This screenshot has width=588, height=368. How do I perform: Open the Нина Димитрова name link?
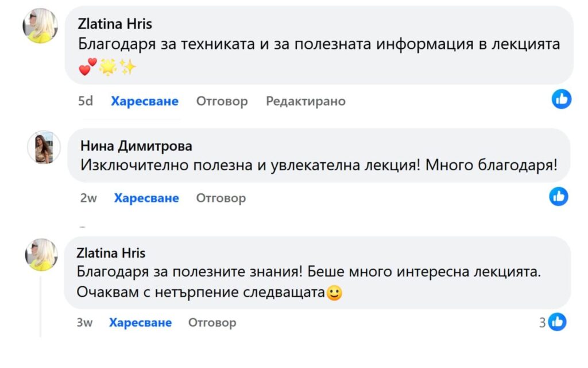point(136,146)
